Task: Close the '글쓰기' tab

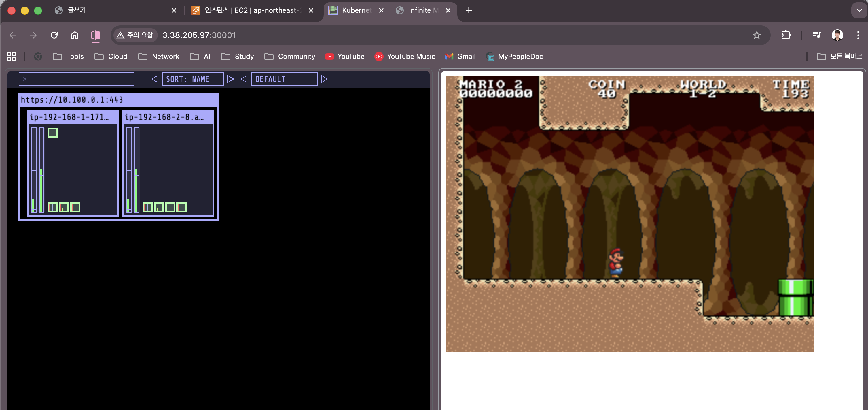Action: (x=174, y=10)
